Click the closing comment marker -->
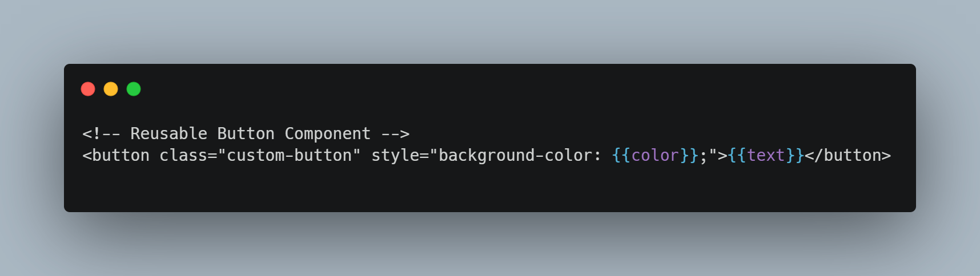980x276 pixels. [395, 133]
